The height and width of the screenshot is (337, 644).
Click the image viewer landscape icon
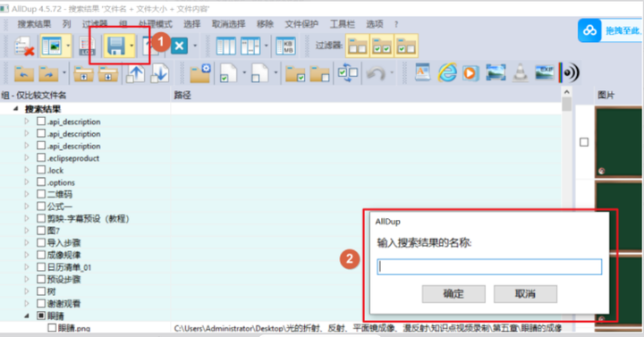click(x=496, y=72)
